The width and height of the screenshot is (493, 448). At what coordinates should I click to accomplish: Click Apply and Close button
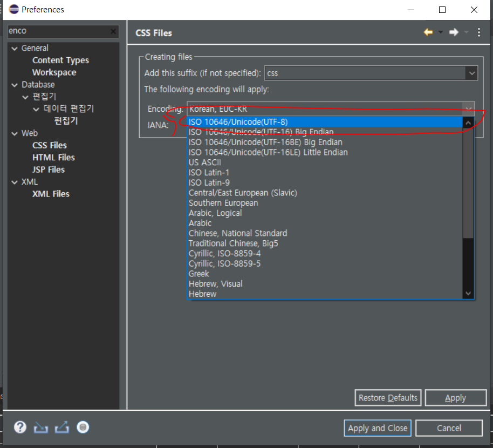coord(378,428)
